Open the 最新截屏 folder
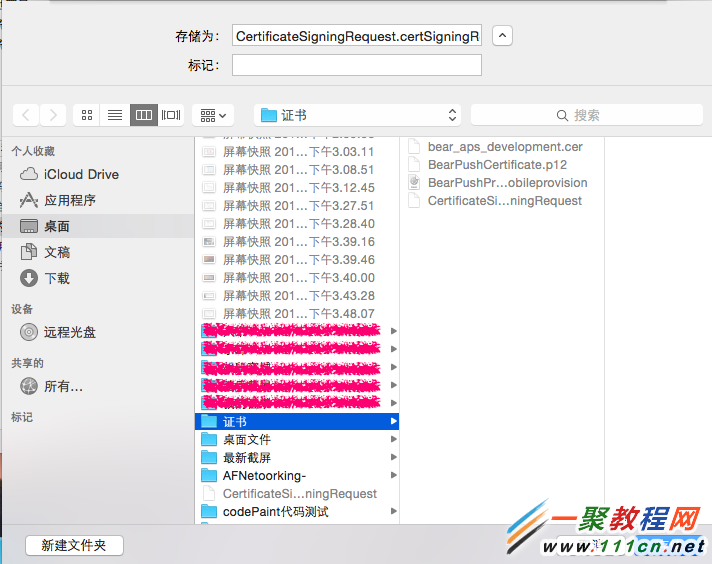This screenshot has width=712, height=564. point(297,458)
